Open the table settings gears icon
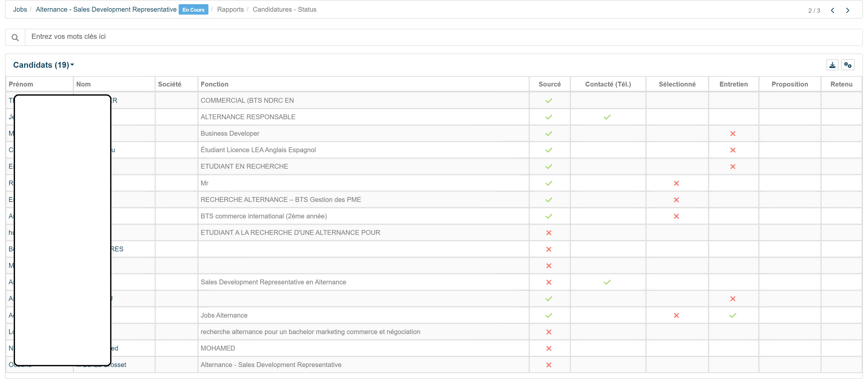868x384 pixels. click(848, 65)
